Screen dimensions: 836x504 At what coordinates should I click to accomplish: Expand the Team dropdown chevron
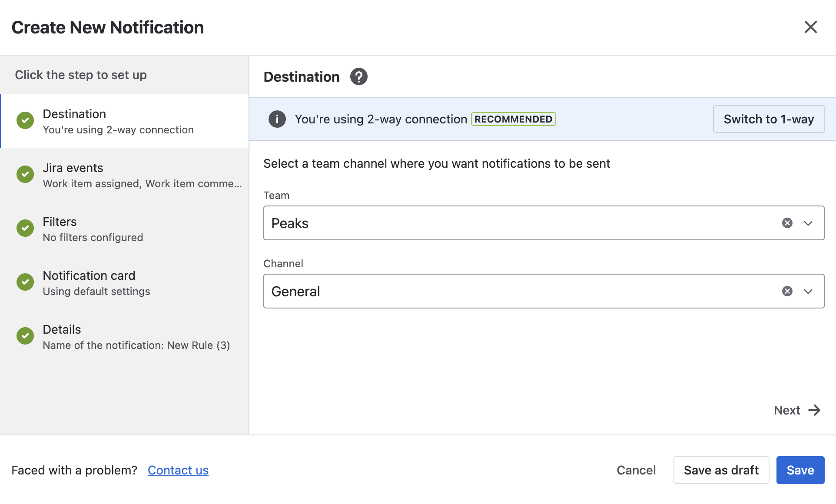808,223
